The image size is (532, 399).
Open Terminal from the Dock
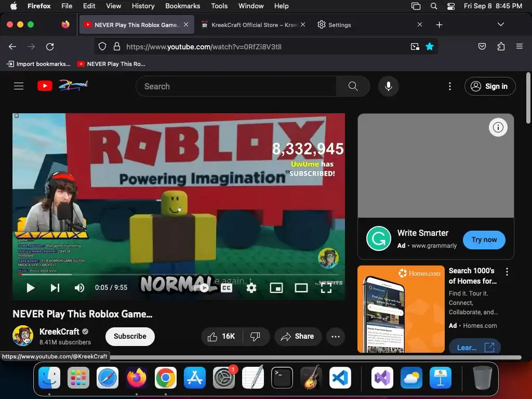tap(282, 378)
